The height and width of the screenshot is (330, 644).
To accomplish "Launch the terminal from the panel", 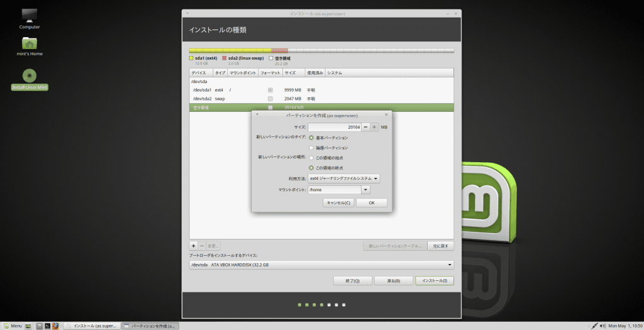I will [48, 326].
